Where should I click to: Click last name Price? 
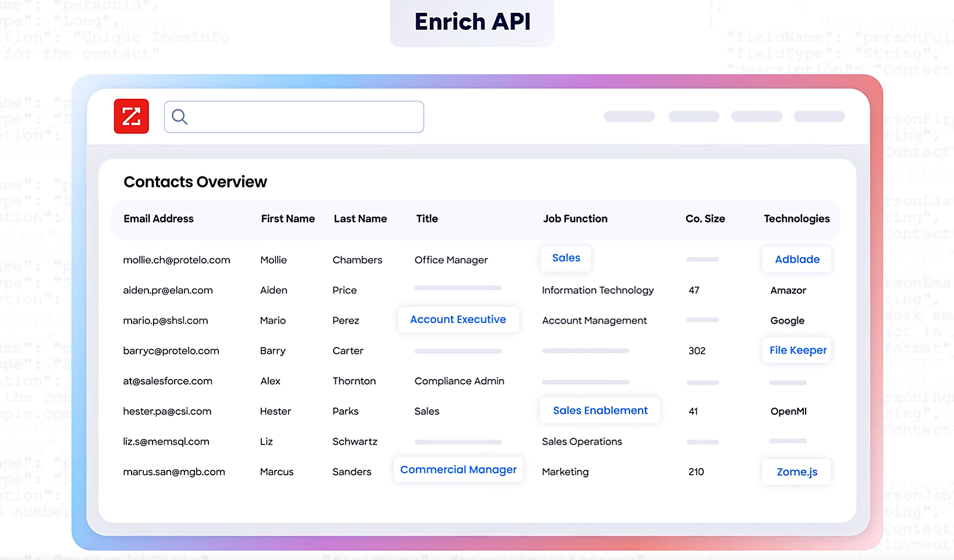point(344,290)
